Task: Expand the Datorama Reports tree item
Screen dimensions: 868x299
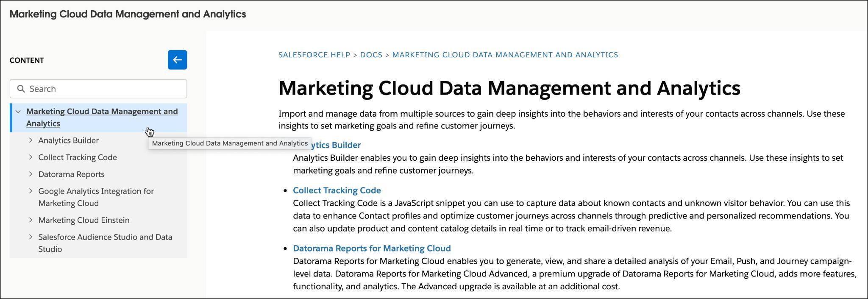Action: pos(31,174)
